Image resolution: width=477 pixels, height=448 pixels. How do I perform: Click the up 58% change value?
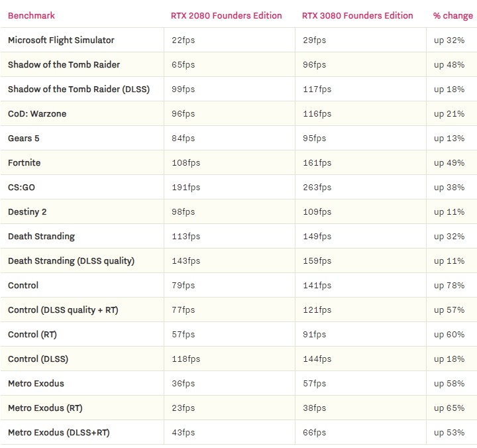pos(449,384)
